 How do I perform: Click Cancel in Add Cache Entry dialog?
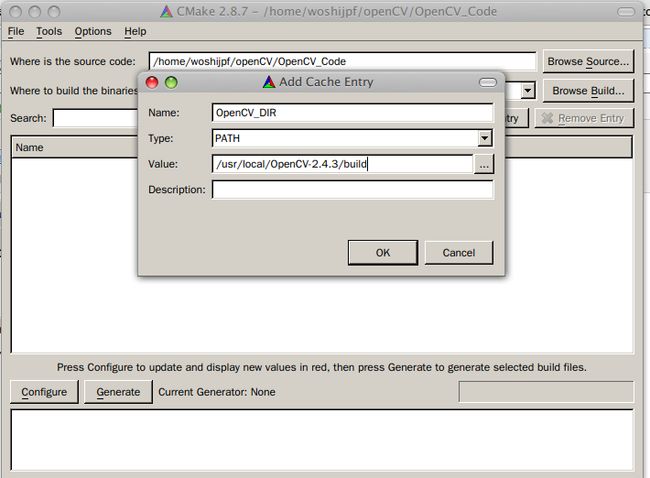459,252
